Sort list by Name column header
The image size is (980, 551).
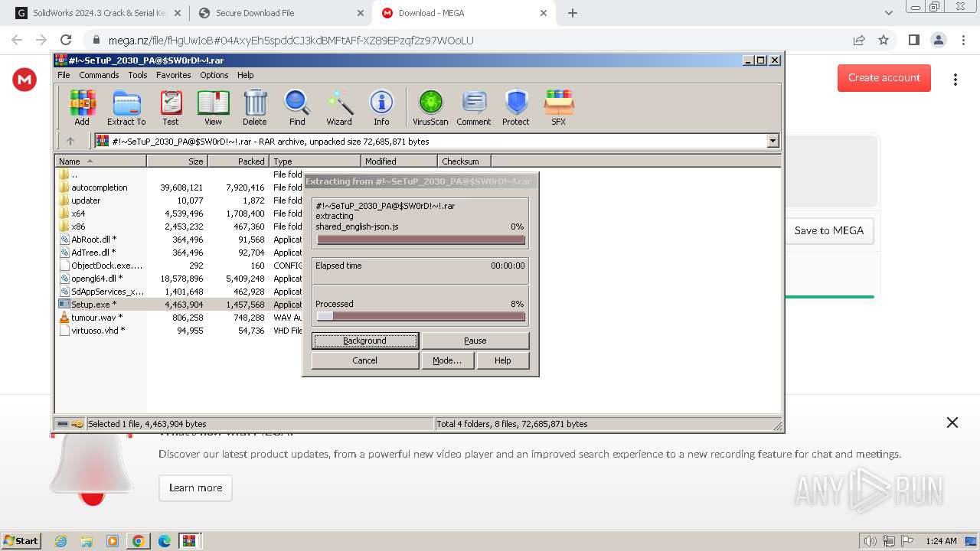pyautogui.click(x=100, y=161)
